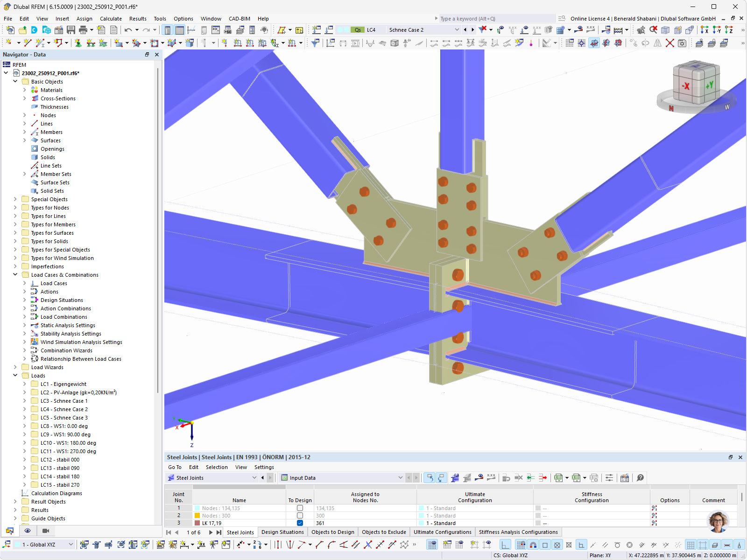Open the 1 - Global XYZ coordinate system dropdown
This screenshot has height=560, width=747.
click(x=71, y=545)
